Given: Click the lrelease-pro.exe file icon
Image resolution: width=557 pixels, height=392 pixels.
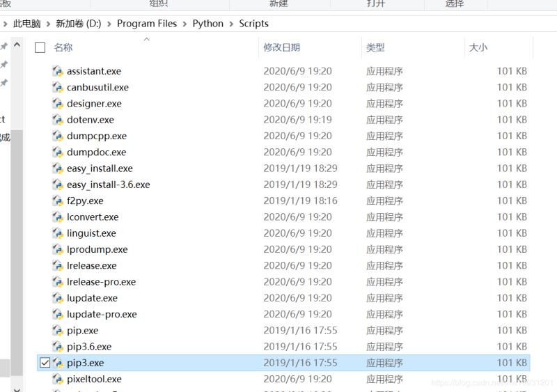Looking at the screenshot, I should click(x=58, y=282).
